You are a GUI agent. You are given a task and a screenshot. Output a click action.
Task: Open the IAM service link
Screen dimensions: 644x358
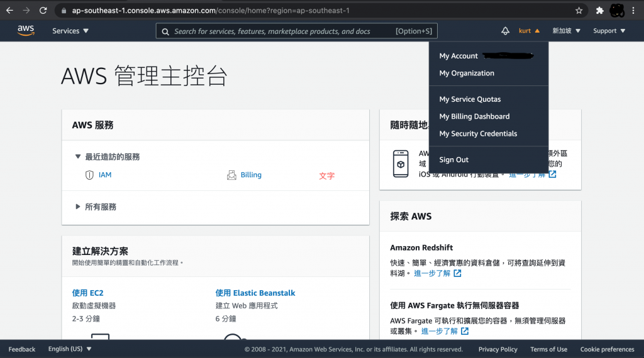[x=105, y=175]
